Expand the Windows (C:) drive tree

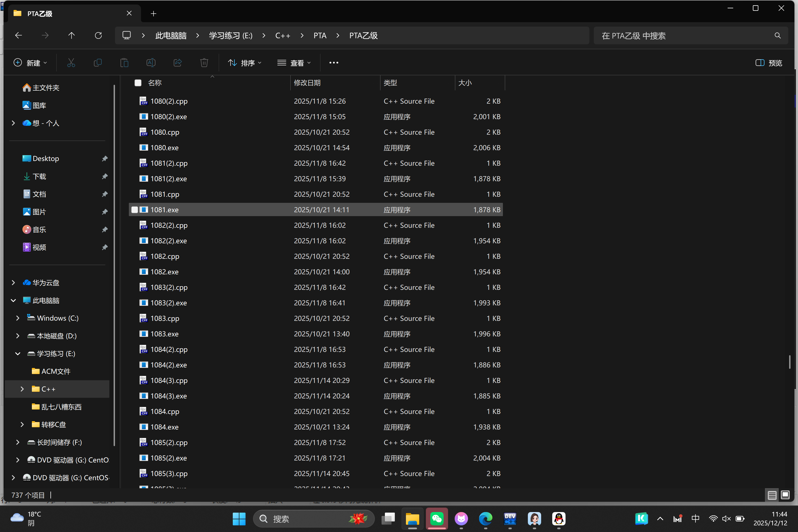18,318
